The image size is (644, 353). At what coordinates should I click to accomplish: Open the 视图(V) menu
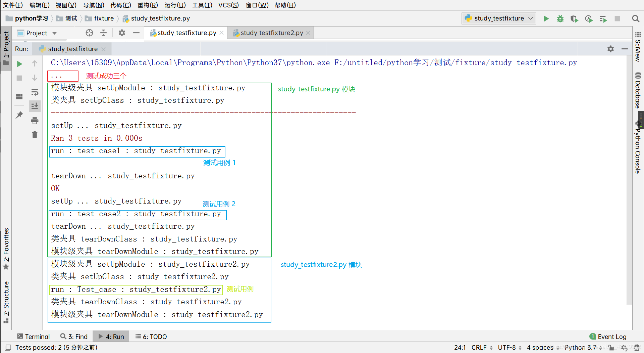point(66,5)
